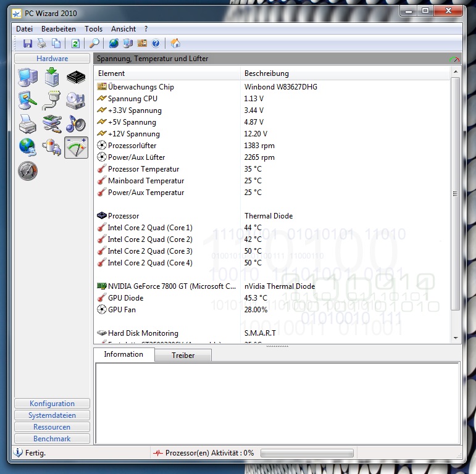
Task: Click the processor activity progress bar
Action: pos(307,453)
